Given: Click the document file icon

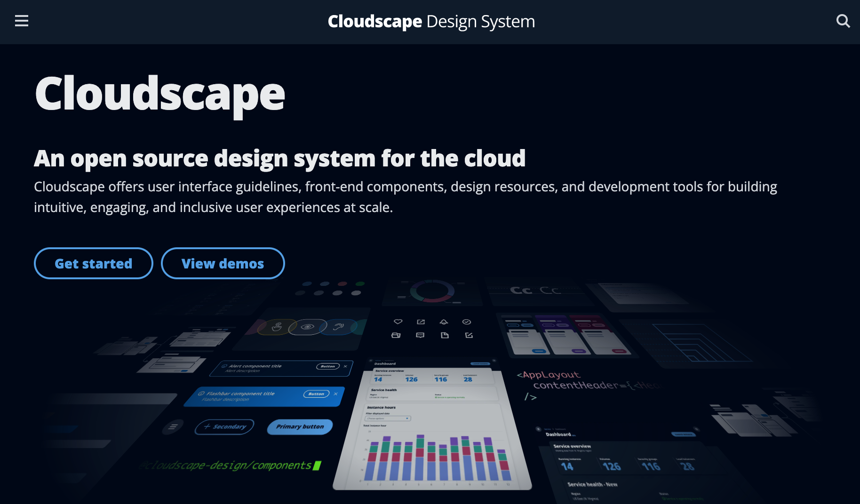Looking at the screenshot, I should [x=445, y=336].
